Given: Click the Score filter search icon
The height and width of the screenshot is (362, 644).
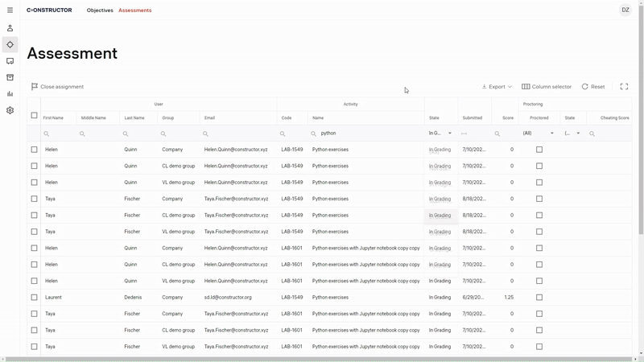Looking at the screenshot, I should (x=497, y=134).
